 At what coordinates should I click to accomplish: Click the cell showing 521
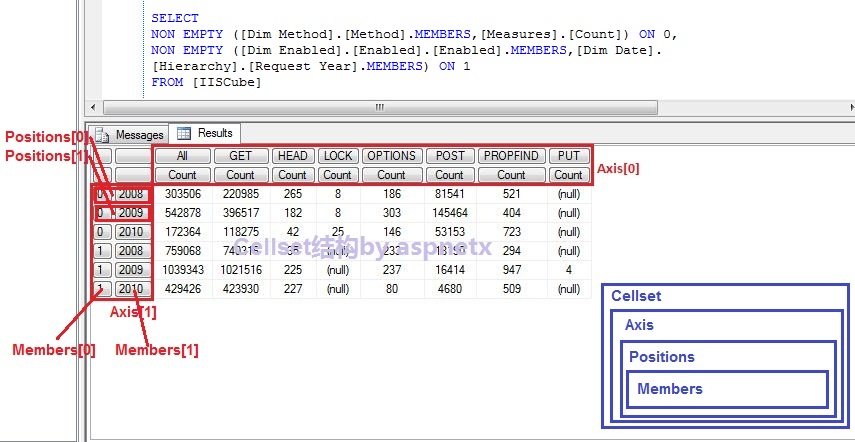point(511,194)
